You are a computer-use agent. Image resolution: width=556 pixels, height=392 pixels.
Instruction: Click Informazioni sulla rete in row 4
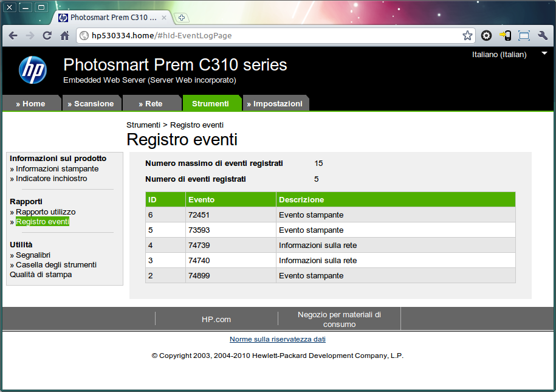(x=318, y=246)
